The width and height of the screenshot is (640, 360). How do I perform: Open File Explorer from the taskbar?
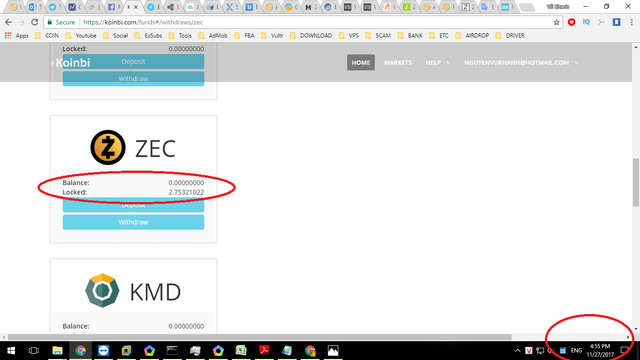pyautogui.click(x=57, y=351)
